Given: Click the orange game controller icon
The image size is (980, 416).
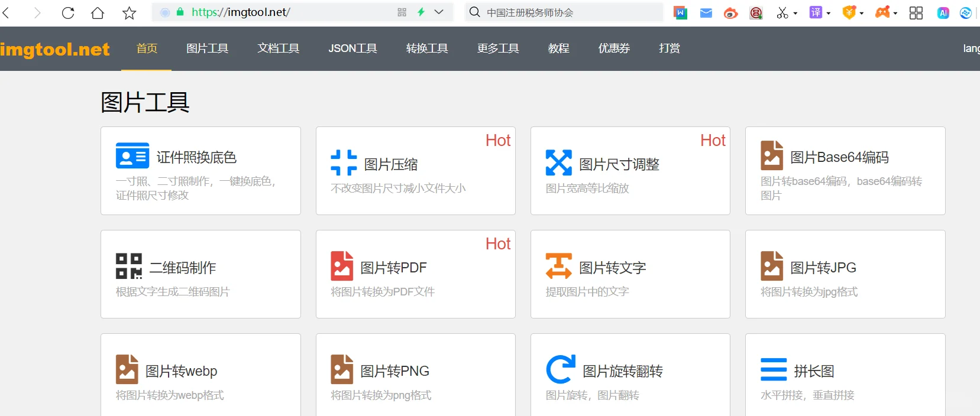Looking at the screenshot, I should (x=882, y=12).
